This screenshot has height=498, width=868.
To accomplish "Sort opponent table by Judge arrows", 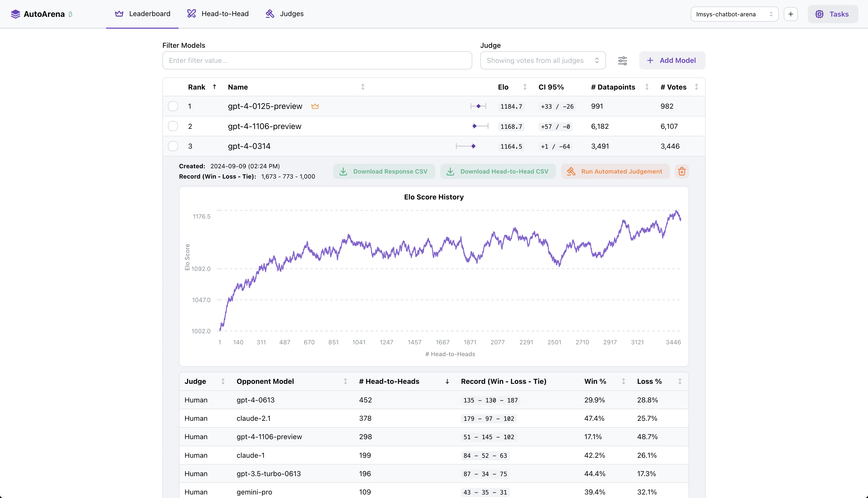I will (223, 381).
